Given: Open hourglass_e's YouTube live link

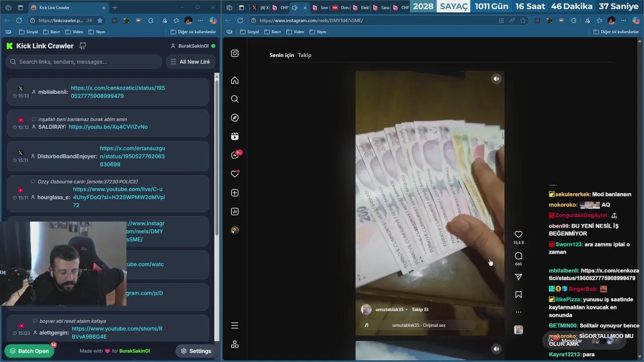Looking at the screenshot, I should (119, 197).
